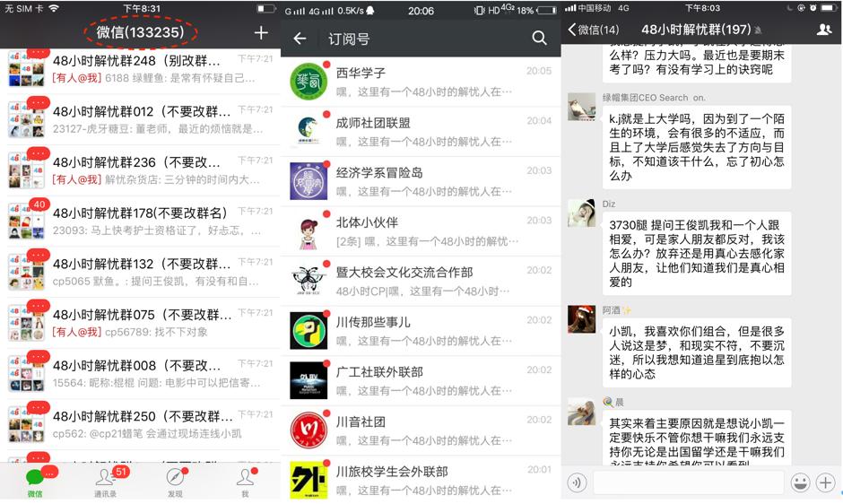Go to the 我 profile tab
The width and height of the screenshot is (843, 504).
pyautogui.click(x=245, y=482)
